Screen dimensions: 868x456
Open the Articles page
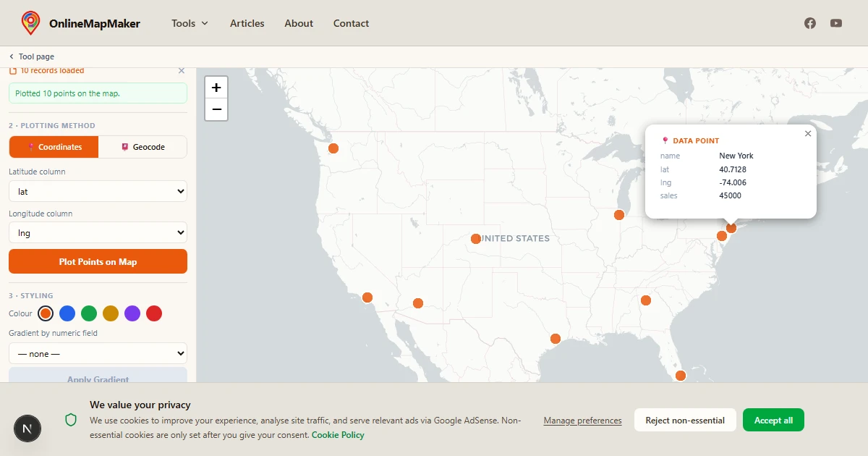point(247,23)
